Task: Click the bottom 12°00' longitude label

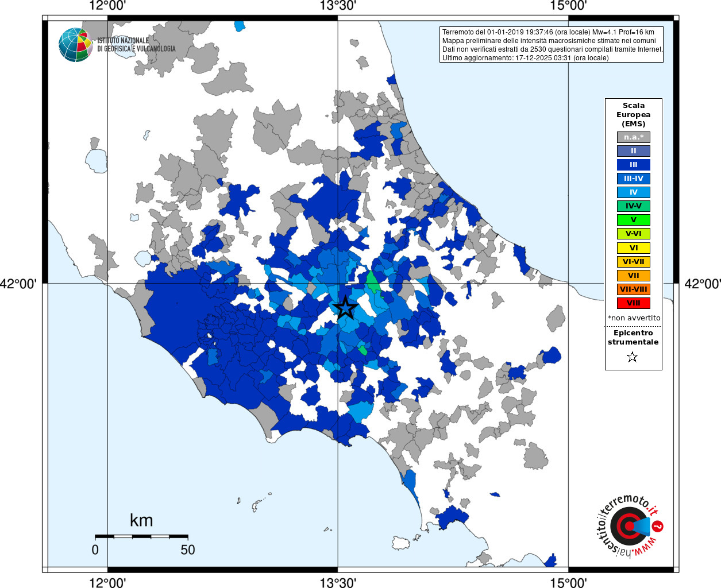Action: (107, 582)
